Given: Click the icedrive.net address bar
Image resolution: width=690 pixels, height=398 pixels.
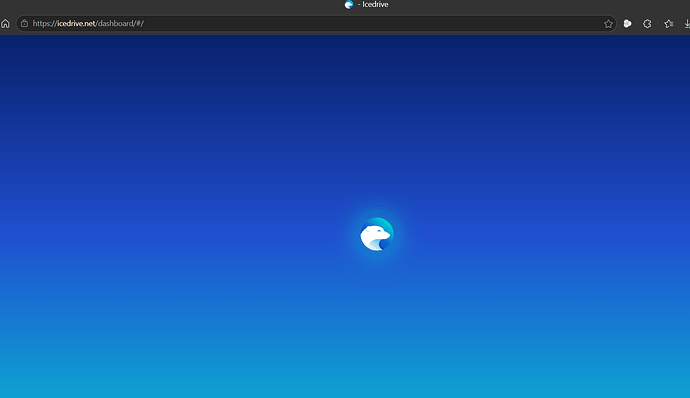Looking at the screenshot, I should point(316,24).
